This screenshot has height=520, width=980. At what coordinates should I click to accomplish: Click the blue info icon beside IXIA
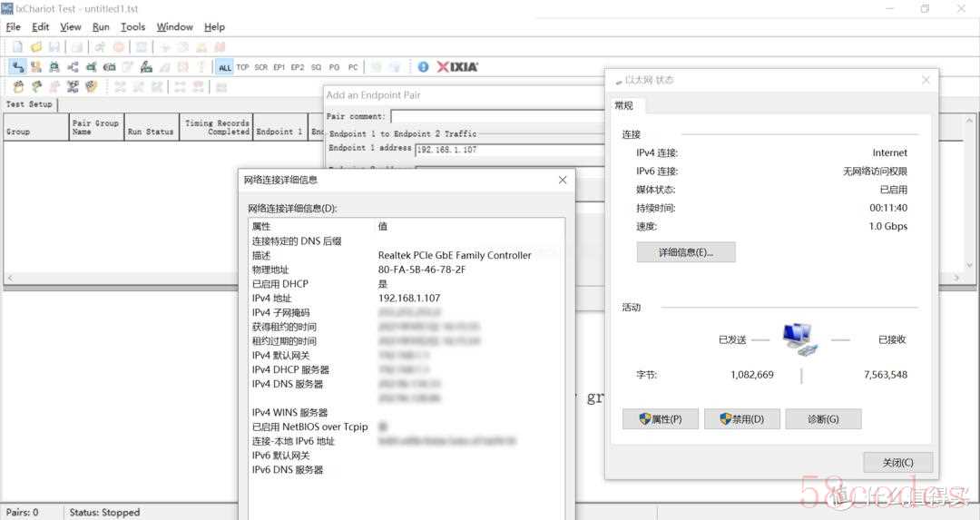tap(423, 67)
